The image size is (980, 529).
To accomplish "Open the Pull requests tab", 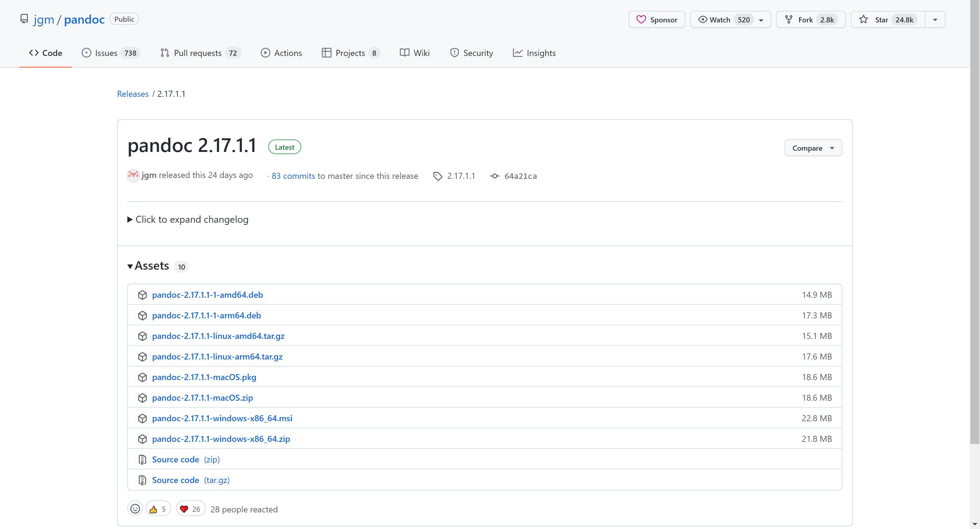I will point(201,53).
